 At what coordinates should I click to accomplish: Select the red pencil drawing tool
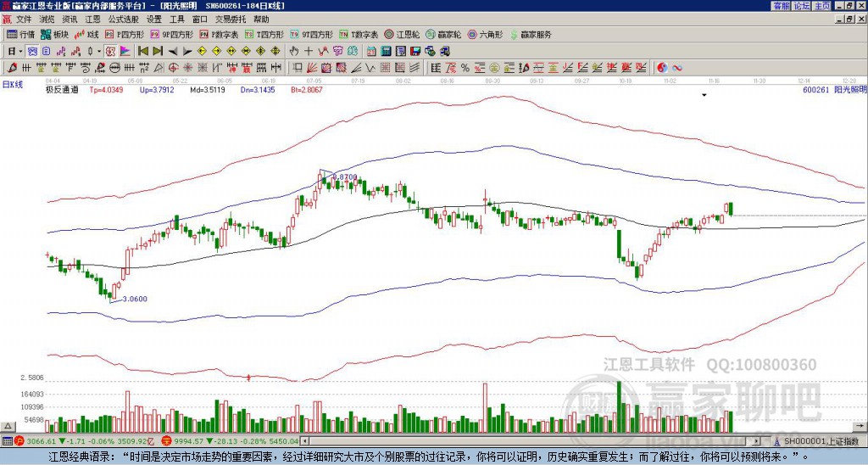point(11,68)
